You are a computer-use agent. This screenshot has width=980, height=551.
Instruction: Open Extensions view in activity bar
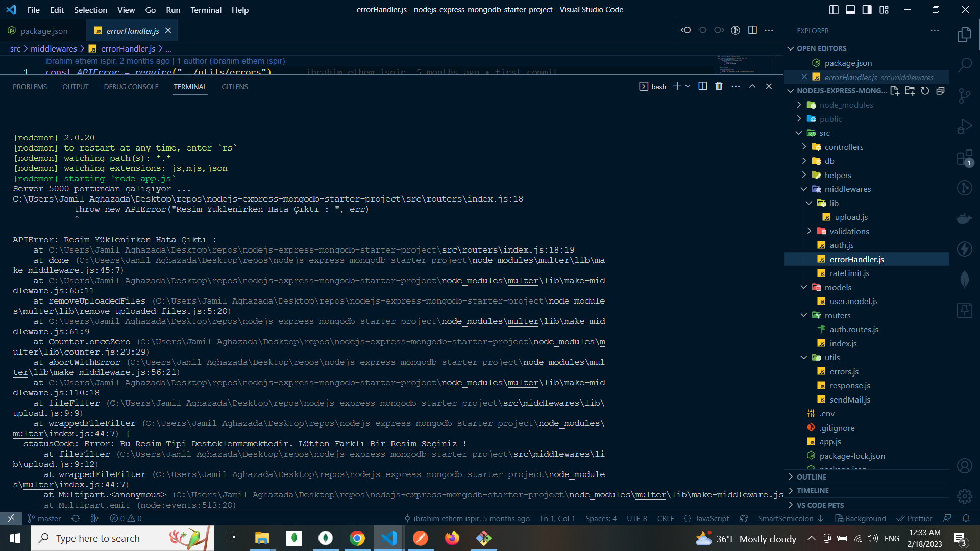(x=964, y=158)
